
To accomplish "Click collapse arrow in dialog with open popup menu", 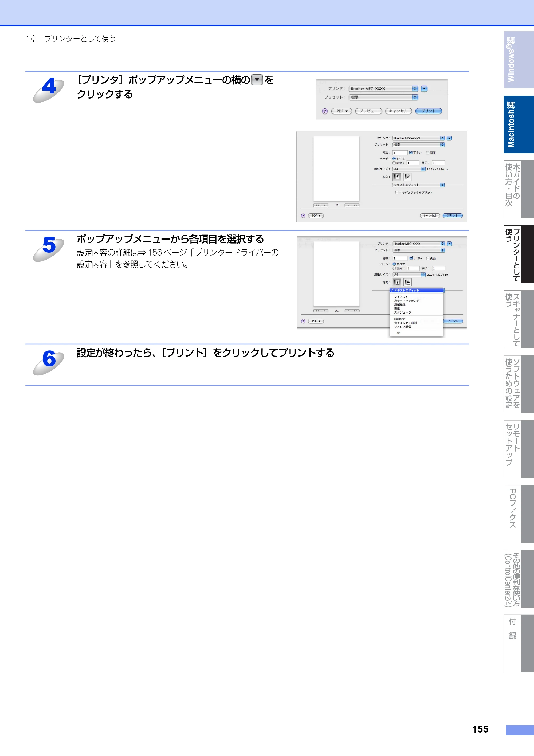I will [x=450, y=244].
